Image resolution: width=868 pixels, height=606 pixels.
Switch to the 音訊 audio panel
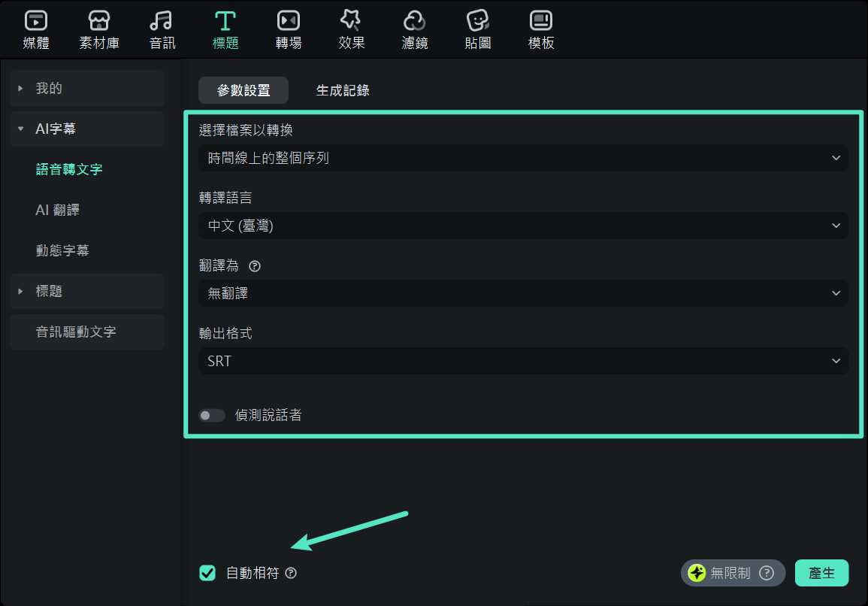(x=162, y=29)
